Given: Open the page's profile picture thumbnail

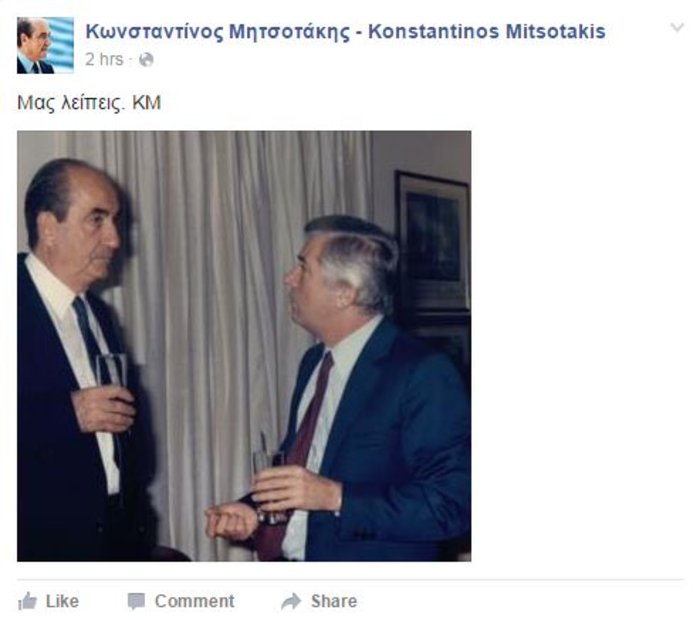Looking at the screenshot, I should pyautogui.click(x=45, y=45).
